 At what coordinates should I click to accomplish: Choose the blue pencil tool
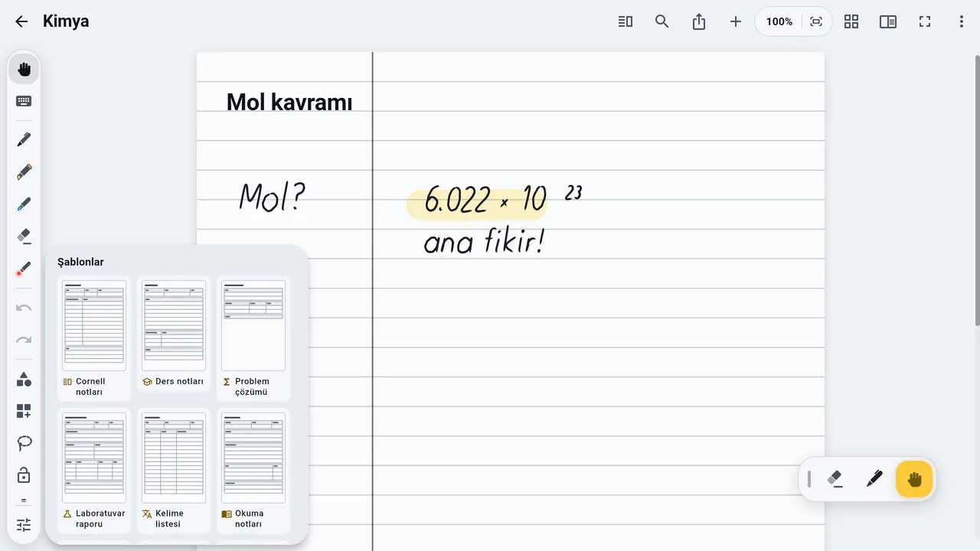point(24,204)
